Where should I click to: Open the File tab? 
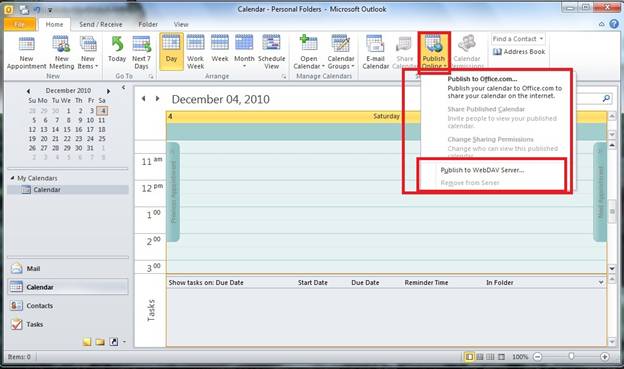point(20,24)
